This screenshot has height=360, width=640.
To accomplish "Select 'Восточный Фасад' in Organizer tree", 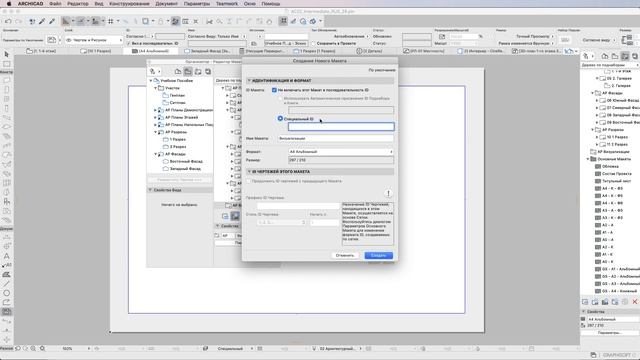I will coord(186,161).
